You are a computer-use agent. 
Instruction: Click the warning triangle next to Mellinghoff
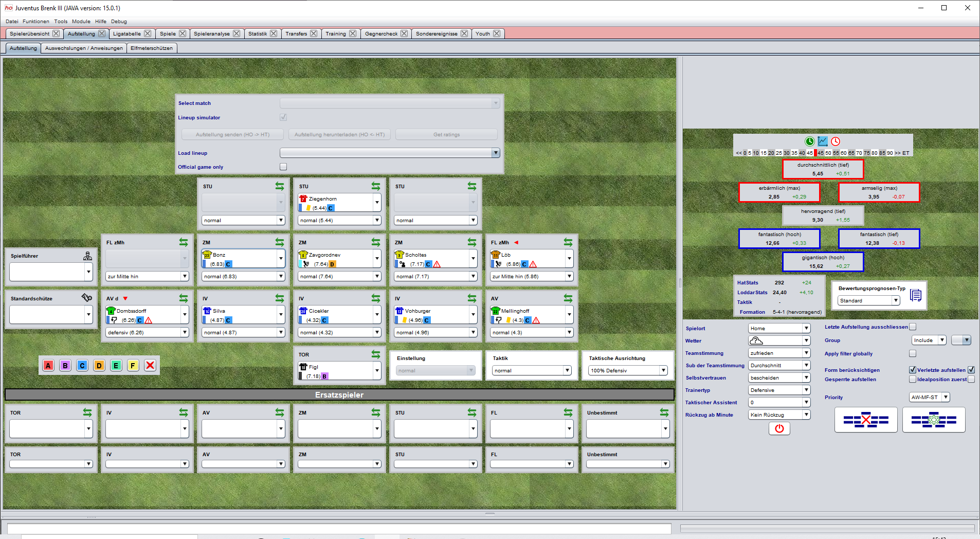pos(536,320)
